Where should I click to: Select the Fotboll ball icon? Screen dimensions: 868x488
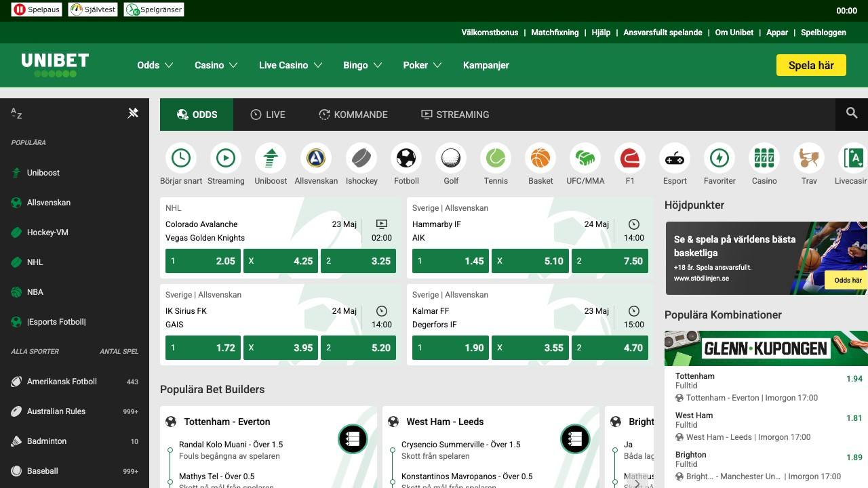click(406, 158)
